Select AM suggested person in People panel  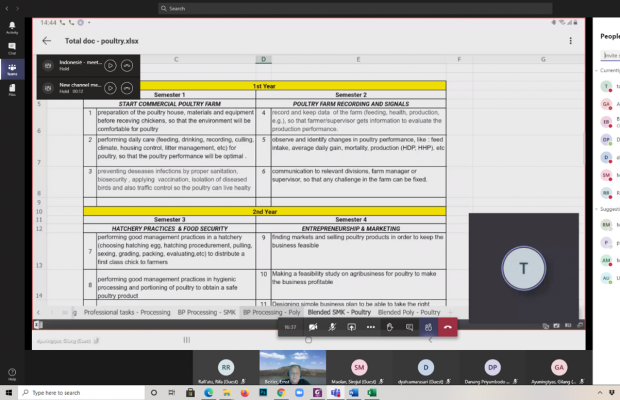(609, 260)
